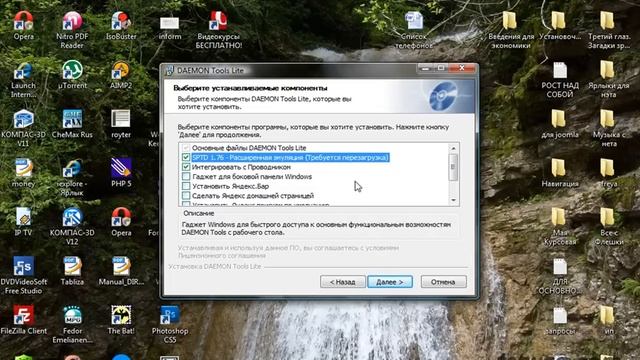Click the Ярлыки для нэта folder
640x360 pixels.
pos(608,79)
